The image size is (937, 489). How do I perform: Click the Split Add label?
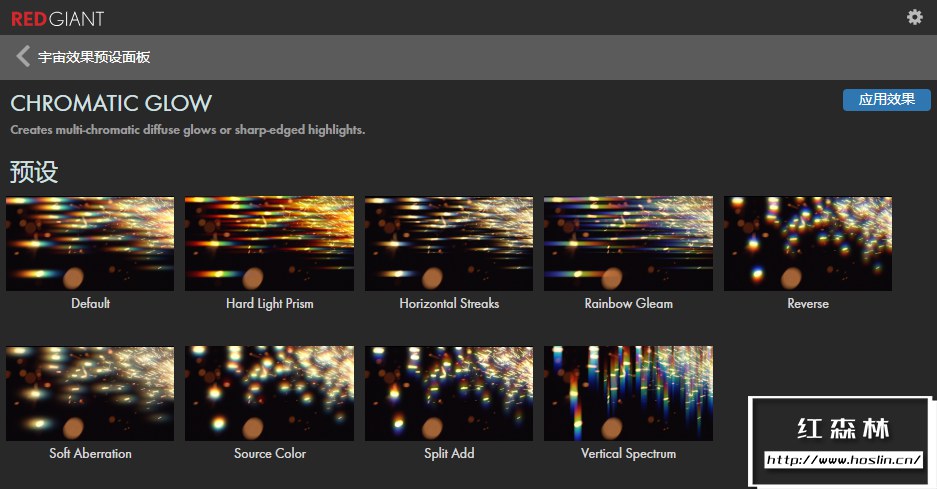(x=449, y=454)
